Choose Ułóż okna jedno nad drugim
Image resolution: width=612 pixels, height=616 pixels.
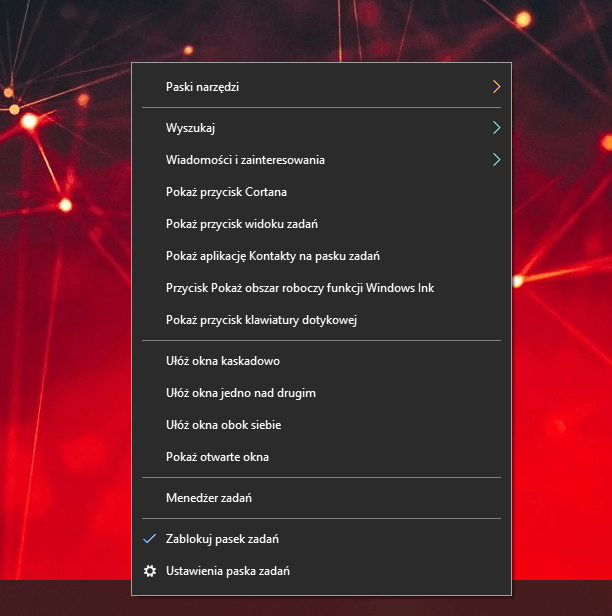[x=321, y=393]
